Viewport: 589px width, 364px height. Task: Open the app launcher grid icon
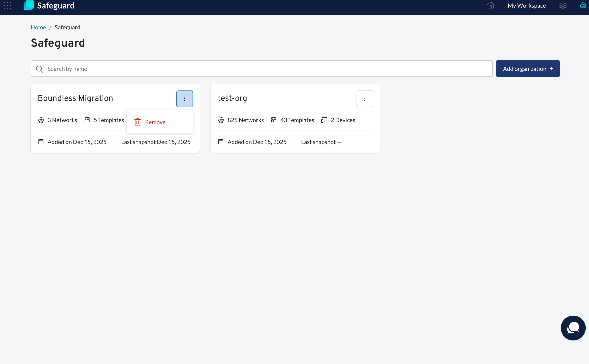(7, 5)
